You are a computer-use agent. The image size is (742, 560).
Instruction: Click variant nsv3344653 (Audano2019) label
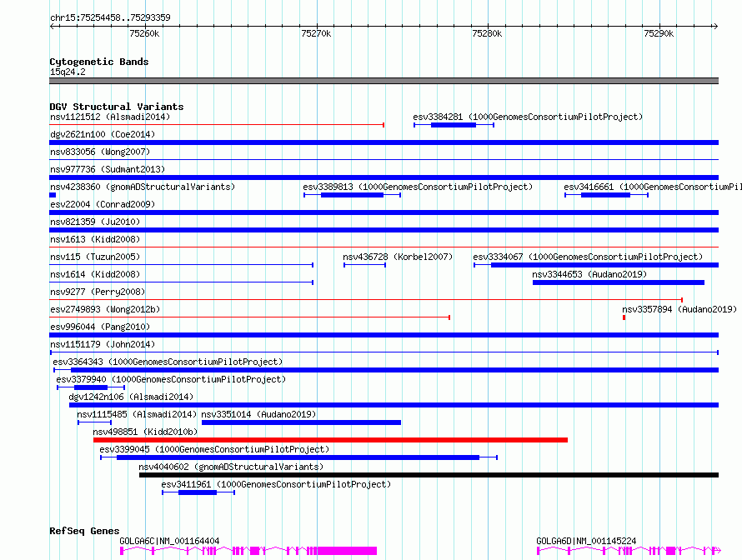pyautogui.click(x=589, y=274)
